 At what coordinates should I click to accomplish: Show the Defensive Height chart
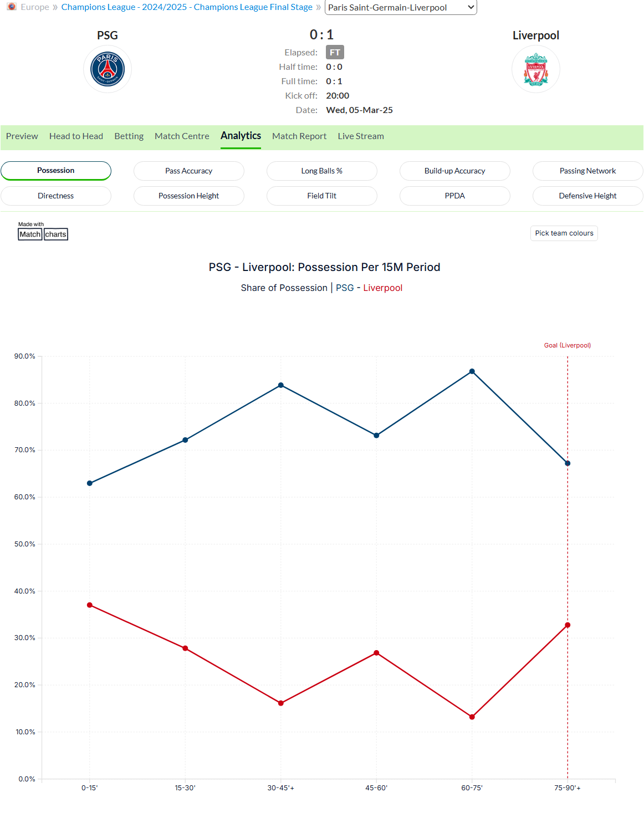coord(588,196)
